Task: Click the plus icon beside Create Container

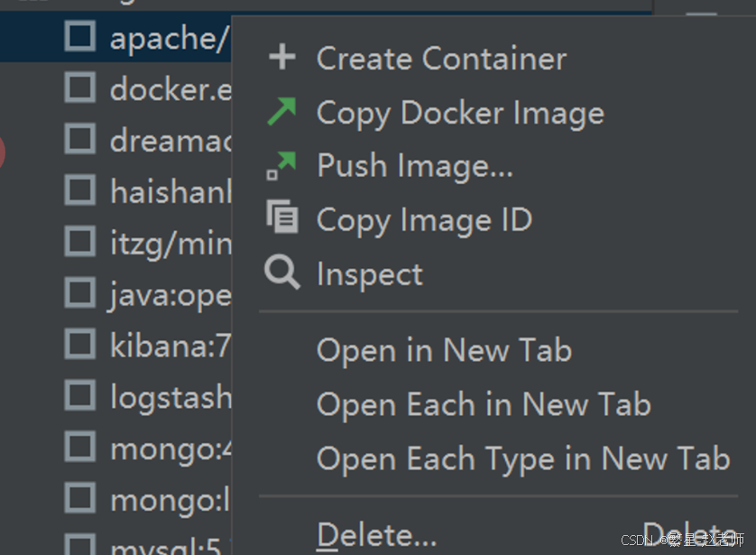Action: pos(282,59)
